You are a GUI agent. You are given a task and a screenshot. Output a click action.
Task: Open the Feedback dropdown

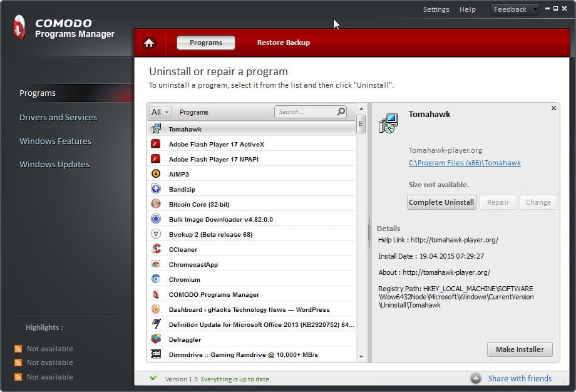point(514,9)
